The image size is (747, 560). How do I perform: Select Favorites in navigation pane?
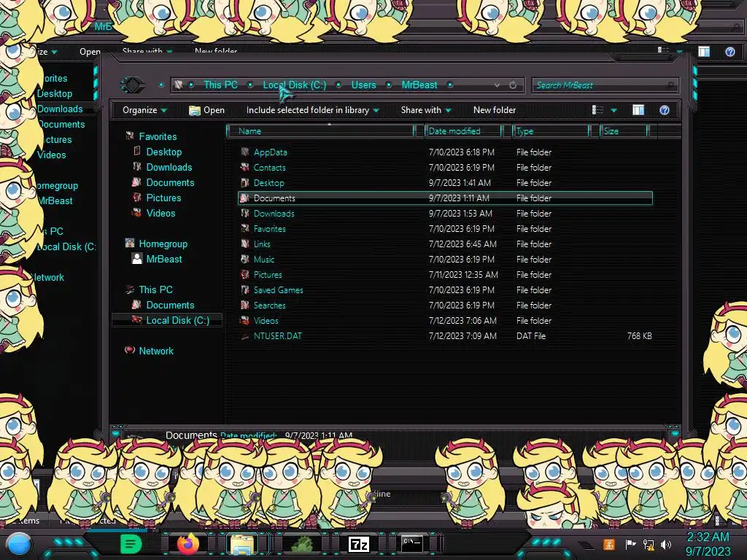pyautogui.click(x=158, y=136)
